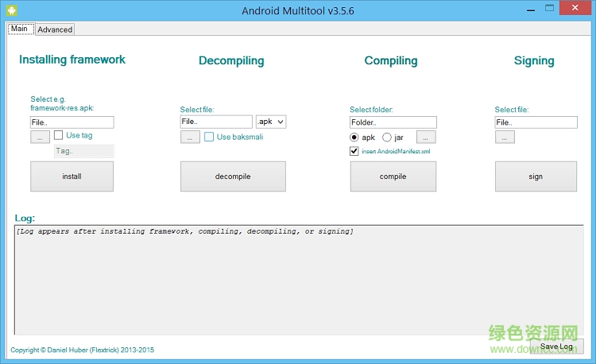This screenshot has height=364, width=596.
Task: Click the install button
Action: coord(72,176)
